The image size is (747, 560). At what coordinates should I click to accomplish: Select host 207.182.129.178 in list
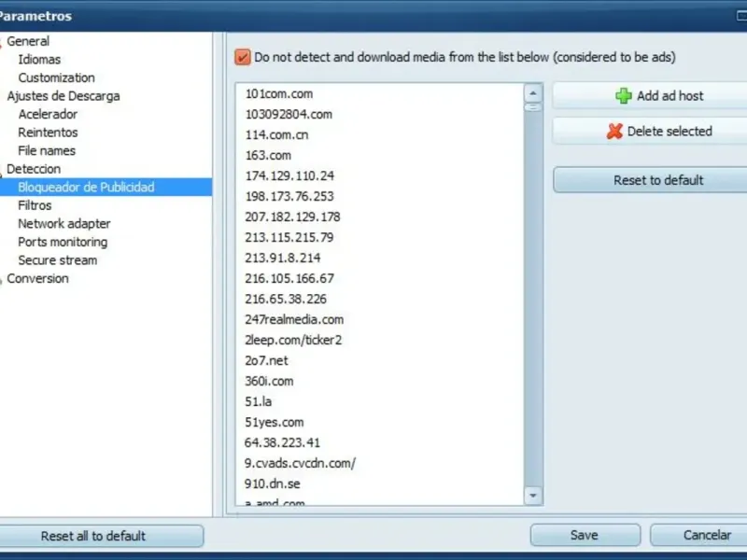coord(292,217)
